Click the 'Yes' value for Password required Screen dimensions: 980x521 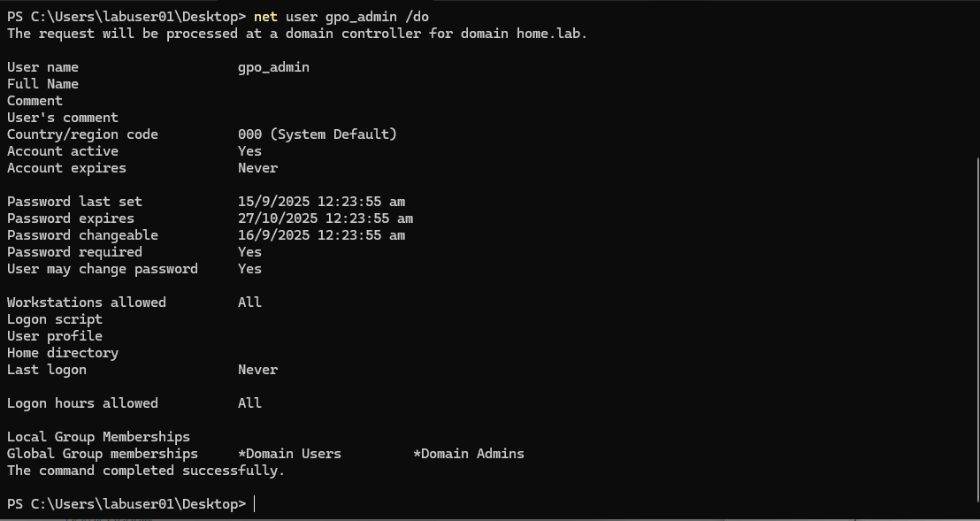249,252
